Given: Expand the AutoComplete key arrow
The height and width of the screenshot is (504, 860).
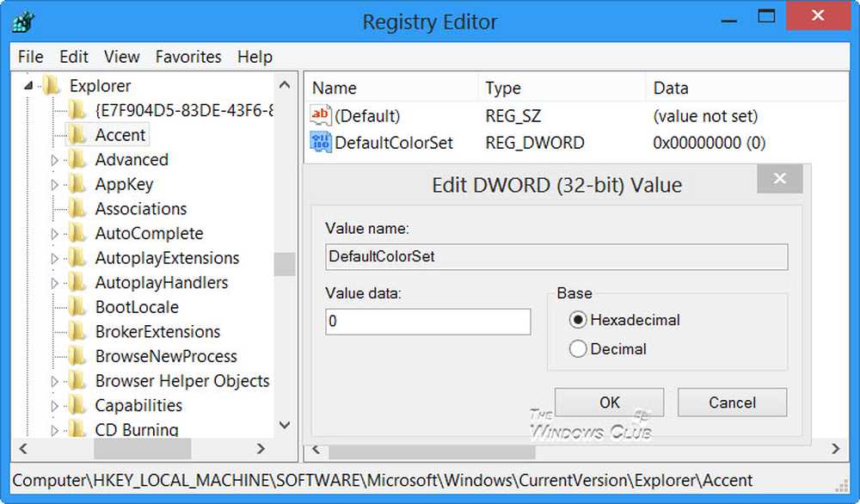Looking at the screenshot, I should [54, 234].
